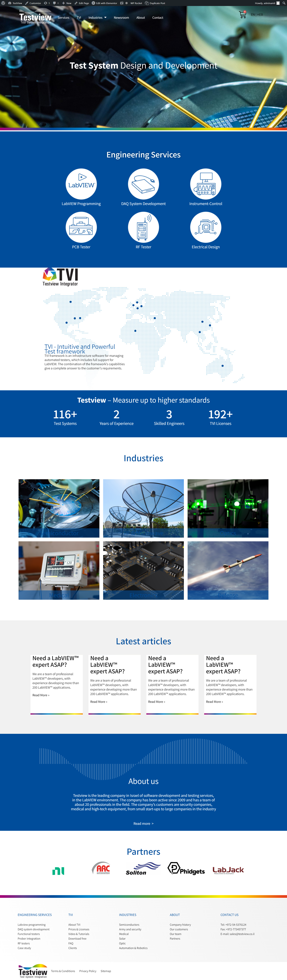This screenshot has height=980, width=287.
Task: Click Read More on the second article
Action: click(x=99, y=701)
